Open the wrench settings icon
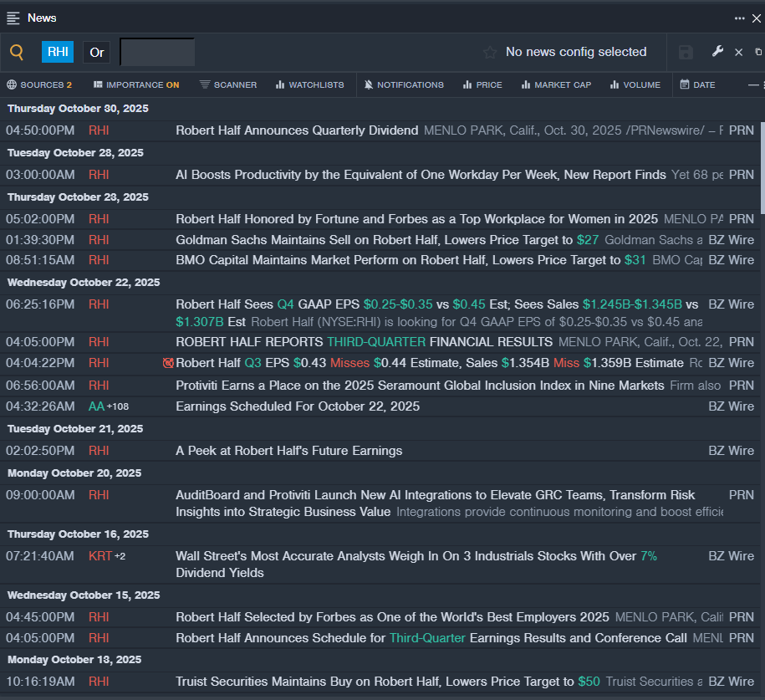The image size is (765, 700). tap(717, 52)
